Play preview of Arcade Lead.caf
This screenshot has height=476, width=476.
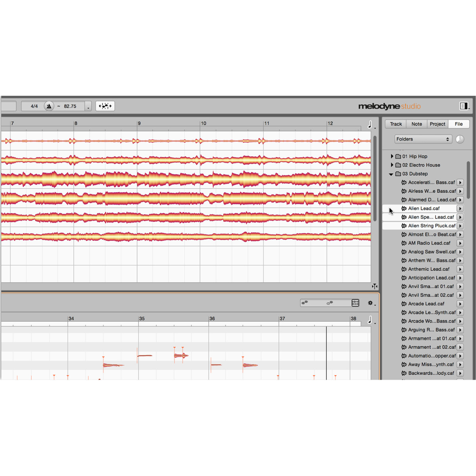coord(460,304)
